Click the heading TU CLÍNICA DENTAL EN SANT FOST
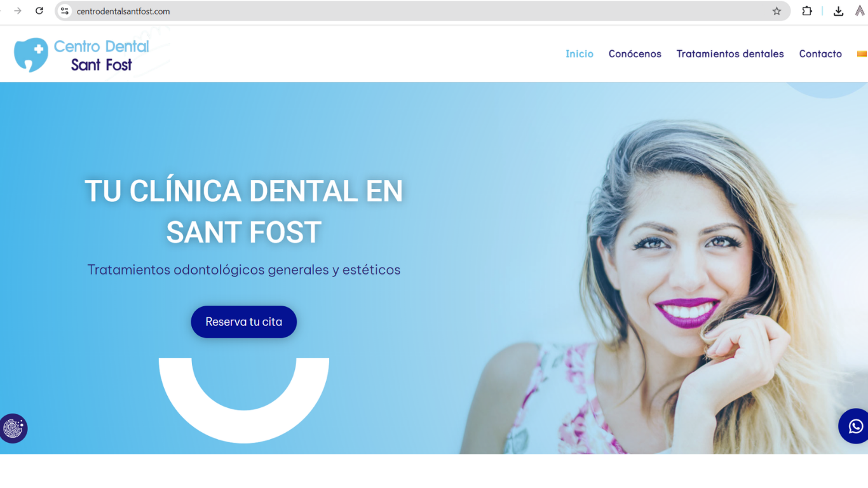The width and height of the screenshot is (868, 488). coord(244,212)
